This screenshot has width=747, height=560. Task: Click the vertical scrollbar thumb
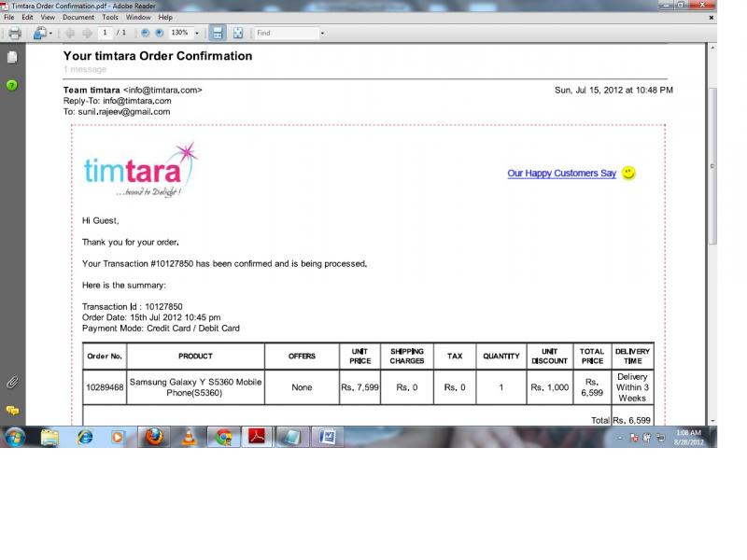tap(712, 166)
